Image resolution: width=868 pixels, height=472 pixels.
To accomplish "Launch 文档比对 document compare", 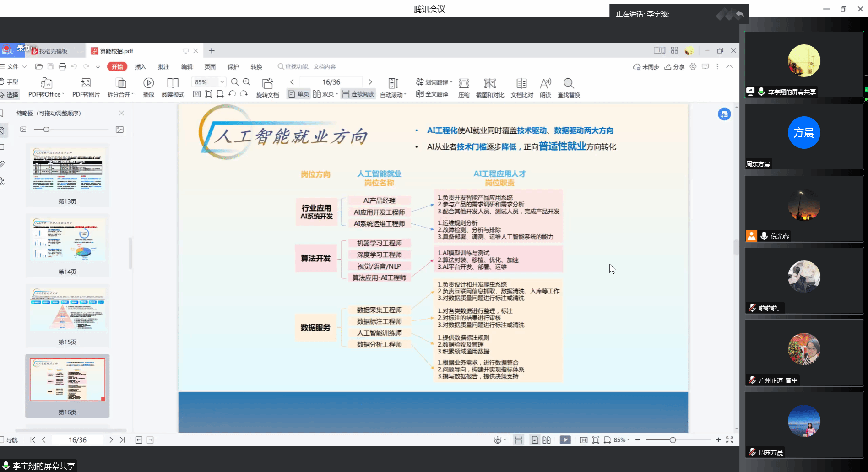I will pyautogui.click(x=521, y=83).
